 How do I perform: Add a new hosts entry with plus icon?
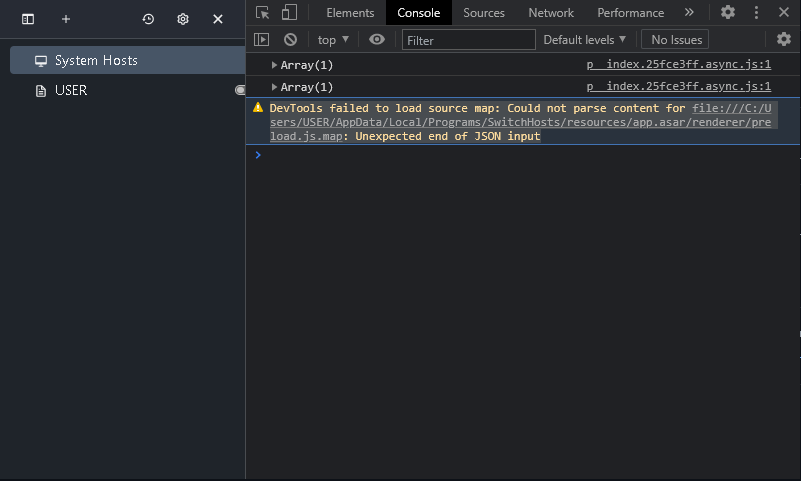click(65, 19)
